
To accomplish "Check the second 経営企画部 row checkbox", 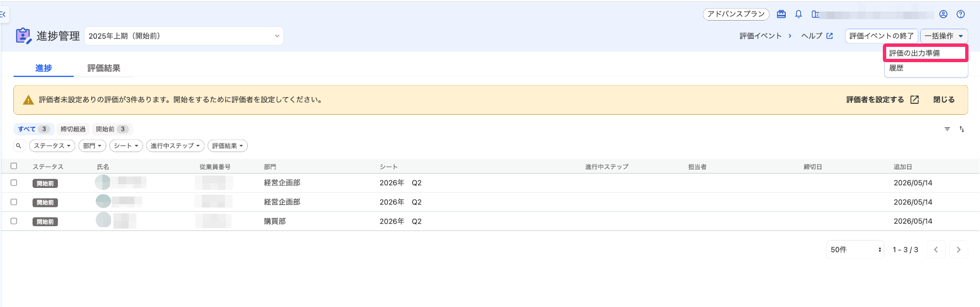I will tap(14, 202).
